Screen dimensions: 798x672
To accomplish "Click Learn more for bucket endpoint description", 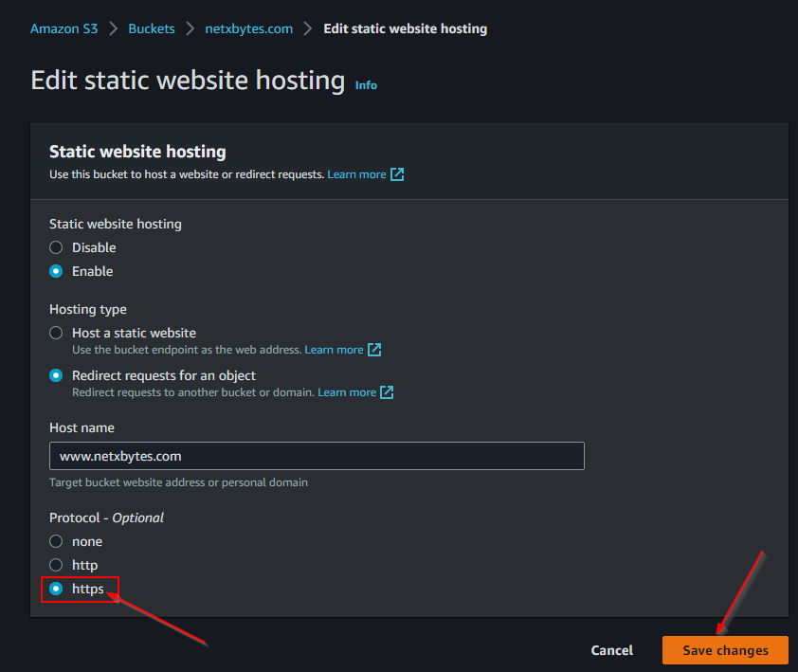I will click(334, 350).
